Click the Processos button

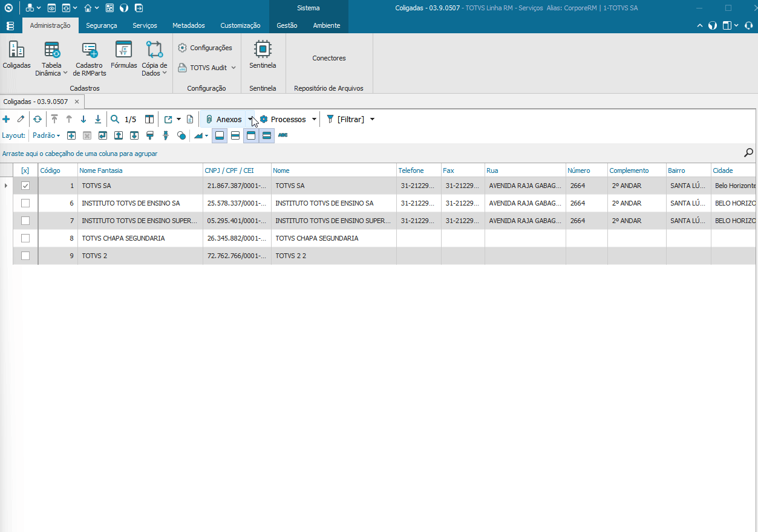point(283,119)
